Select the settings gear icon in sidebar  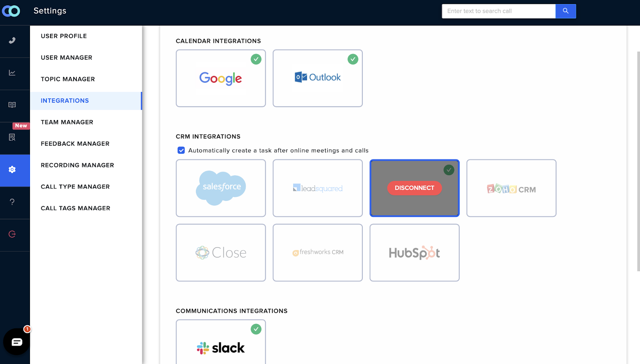tap(12, 170)
